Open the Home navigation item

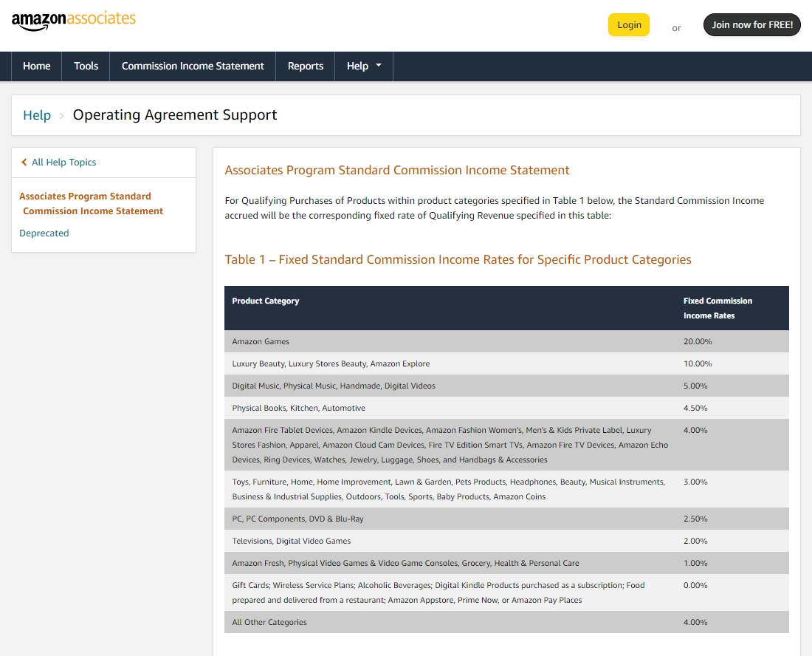pos(36,66)
